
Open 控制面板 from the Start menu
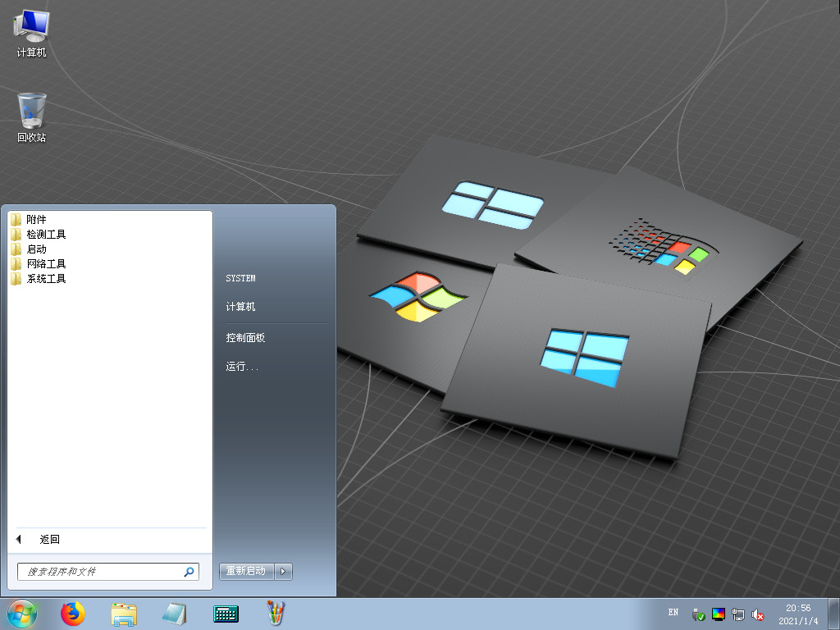[x=245, y=338]
